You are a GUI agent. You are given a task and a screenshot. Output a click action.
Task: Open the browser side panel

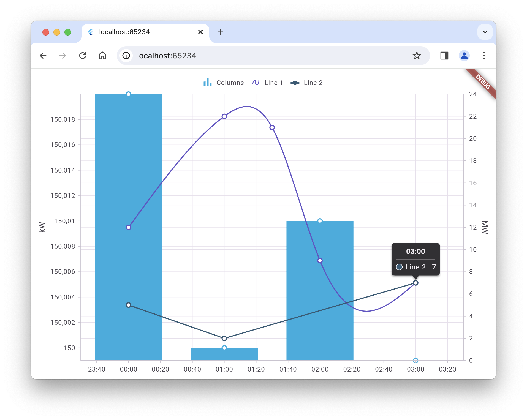[444, 56]
